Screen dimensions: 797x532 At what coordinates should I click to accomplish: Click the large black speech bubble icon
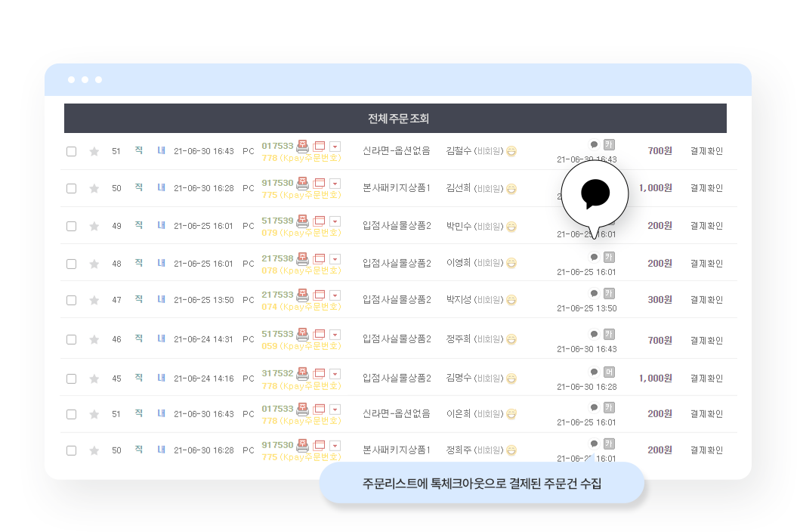[595, 193]
